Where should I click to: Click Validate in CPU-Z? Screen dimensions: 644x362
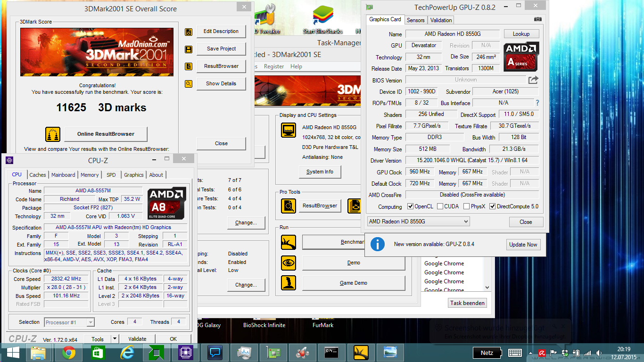[137, 339]
